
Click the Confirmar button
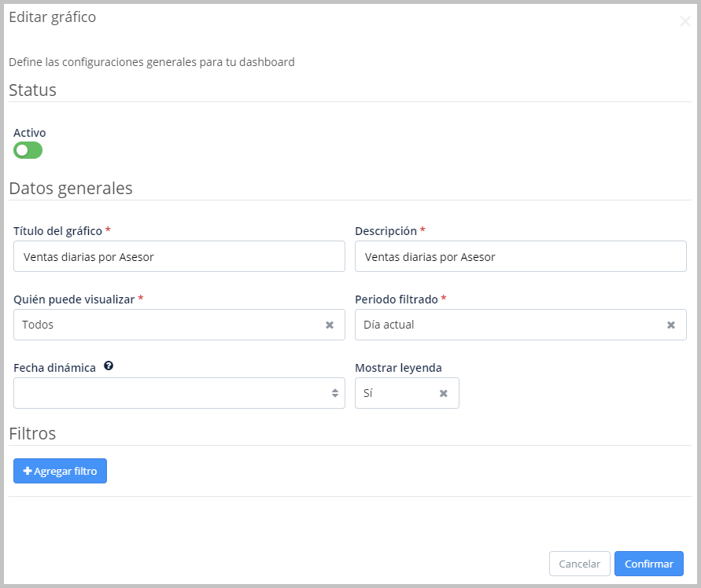coord(648,564)
